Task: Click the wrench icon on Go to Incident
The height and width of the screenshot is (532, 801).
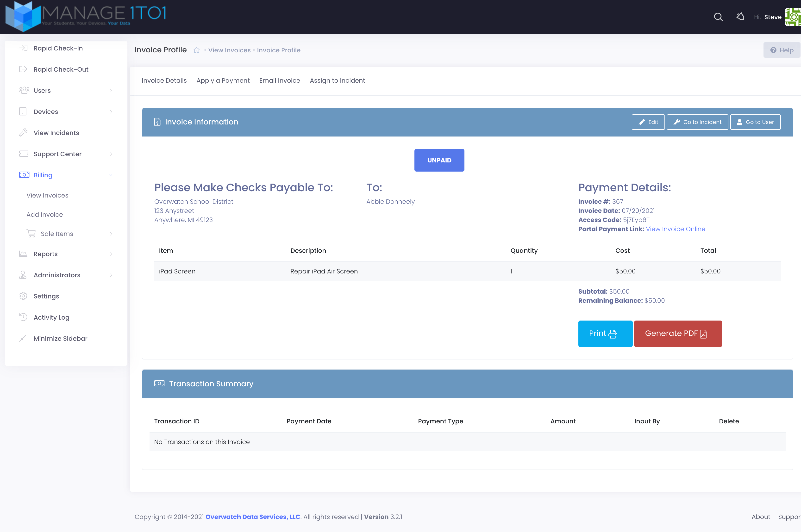Action: pyautogui.click(x=676, y=122)
